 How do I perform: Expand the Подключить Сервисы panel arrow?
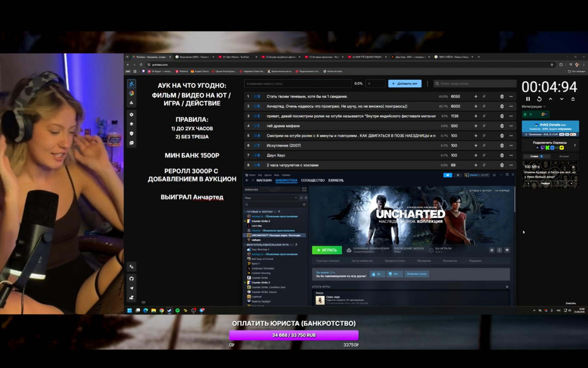[575, 145]
